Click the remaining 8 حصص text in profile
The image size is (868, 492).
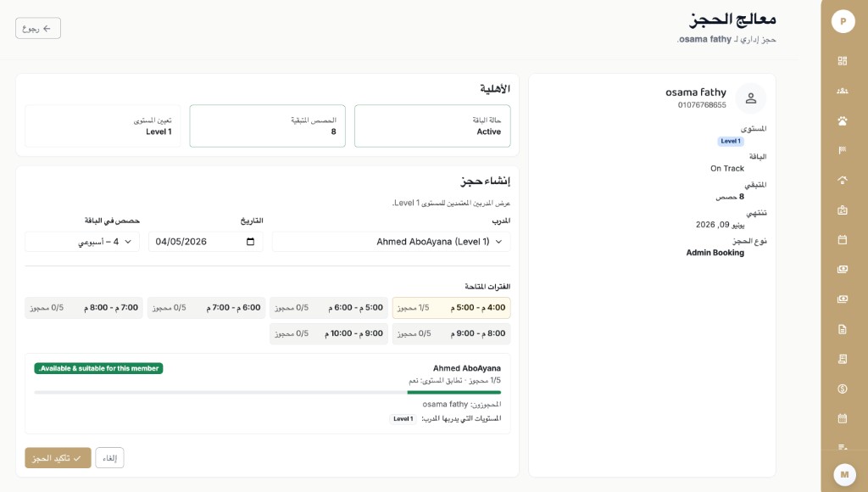tap(730, 197)
